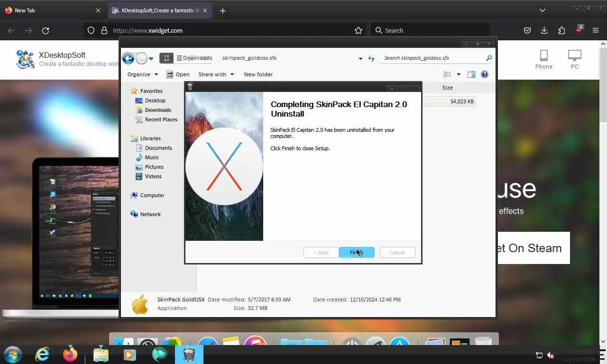Image resolution: width=607 pixels, height=364 pixels.
Task: Open the More view options arrow
Action: coord(459,74)
